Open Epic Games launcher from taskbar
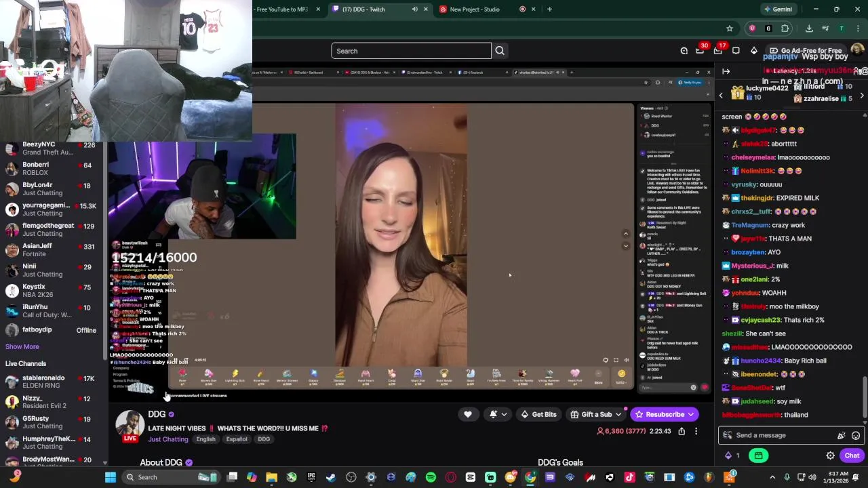868x488 pixels. (x=311, y=477)
